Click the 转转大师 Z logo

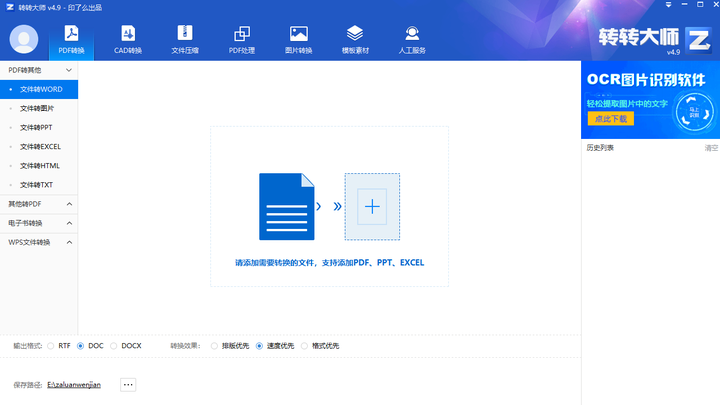698,39
